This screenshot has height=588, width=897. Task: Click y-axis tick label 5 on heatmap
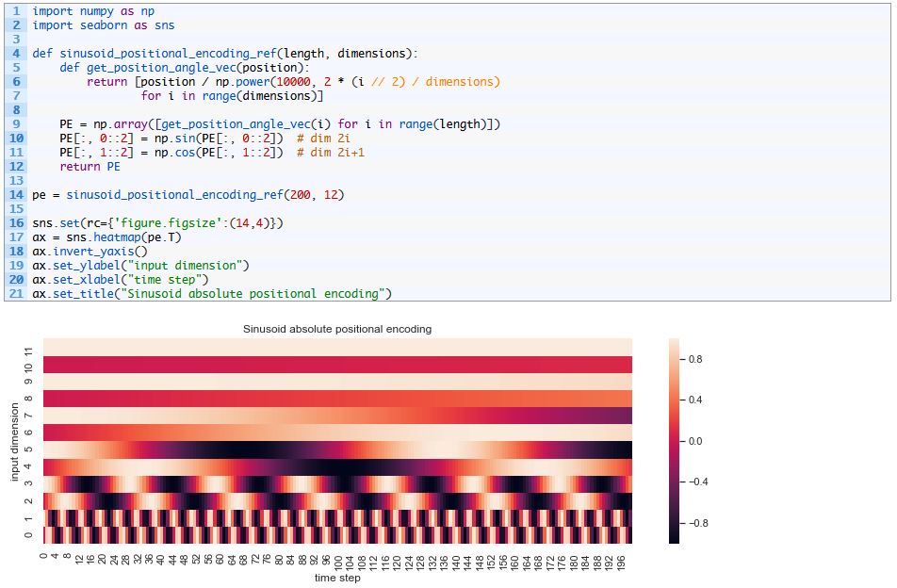click(29, 449)
